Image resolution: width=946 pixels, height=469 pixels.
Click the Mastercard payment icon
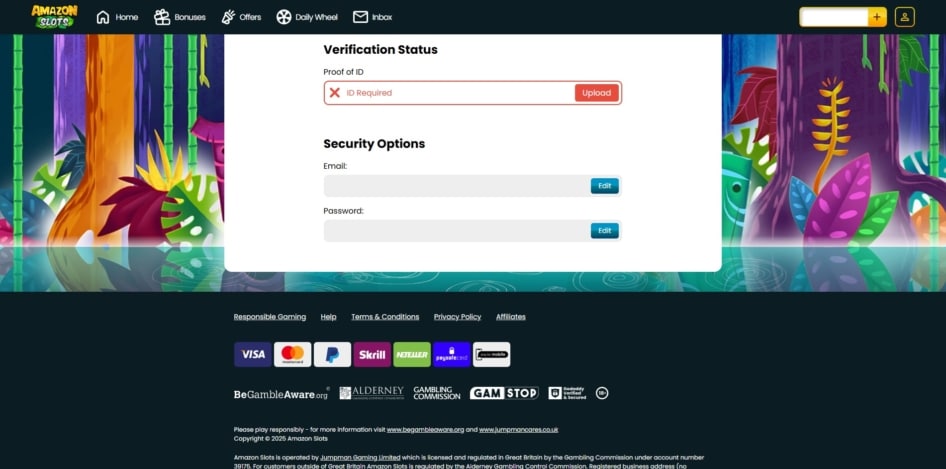[x=293, y=354]
